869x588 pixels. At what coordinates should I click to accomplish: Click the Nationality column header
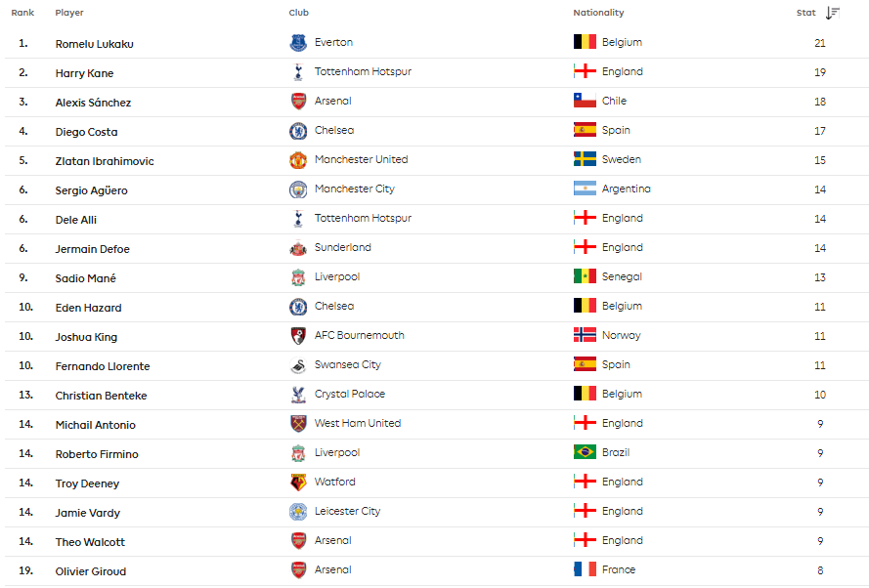(598, 13)
